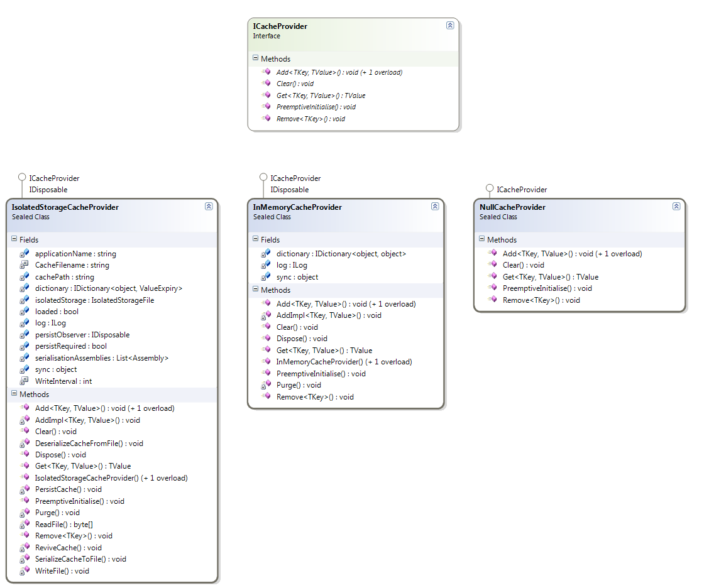Click method icon beside ICacheProvider PreemptiveInitialise()
709x588 pixels.
click(x=266, y=107)
